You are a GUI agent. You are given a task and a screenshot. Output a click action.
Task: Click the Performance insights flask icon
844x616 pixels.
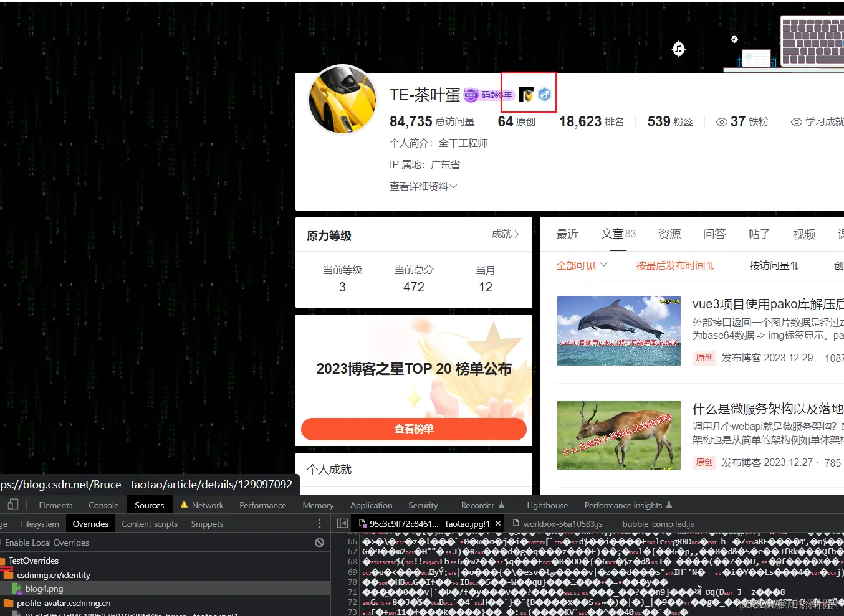(x=669, y=505)
